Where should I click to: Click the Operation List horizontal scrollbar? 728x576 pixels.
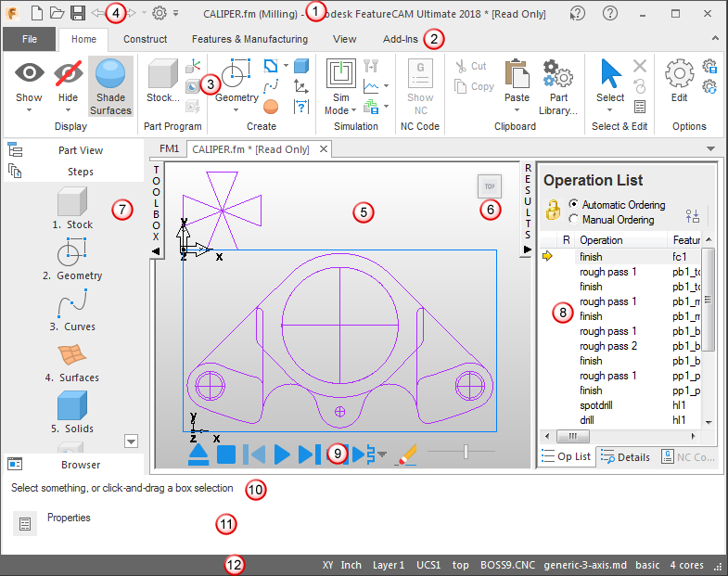(x=572, y=436)
